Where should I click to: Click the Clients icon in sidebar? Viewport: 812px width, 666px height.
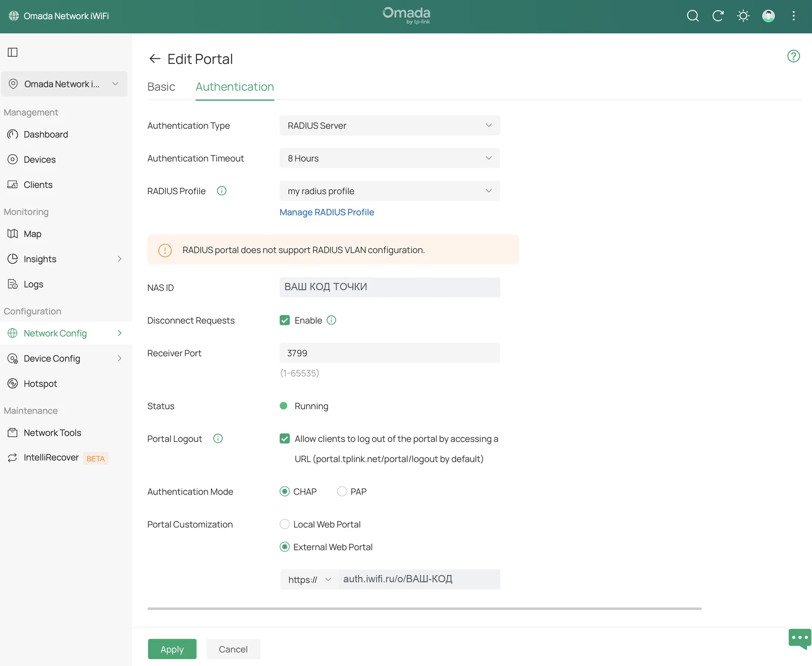(13, 185)
